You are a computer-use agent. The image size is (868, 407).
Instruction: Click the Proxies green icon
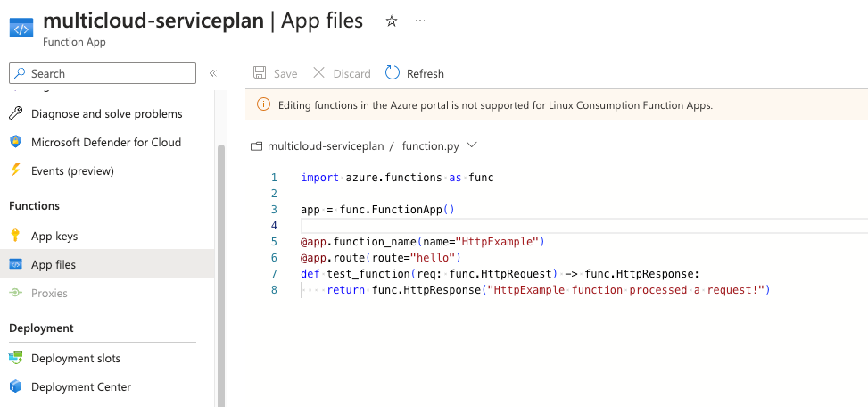(x=15, y=293)
